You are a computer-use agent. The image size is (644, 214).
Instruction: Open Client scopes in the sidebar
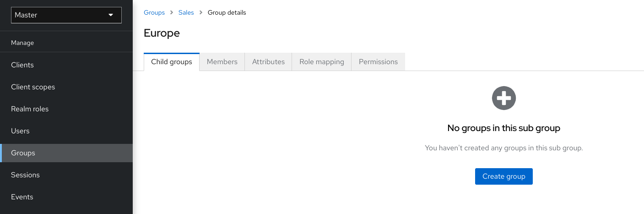tap(33, 87)
